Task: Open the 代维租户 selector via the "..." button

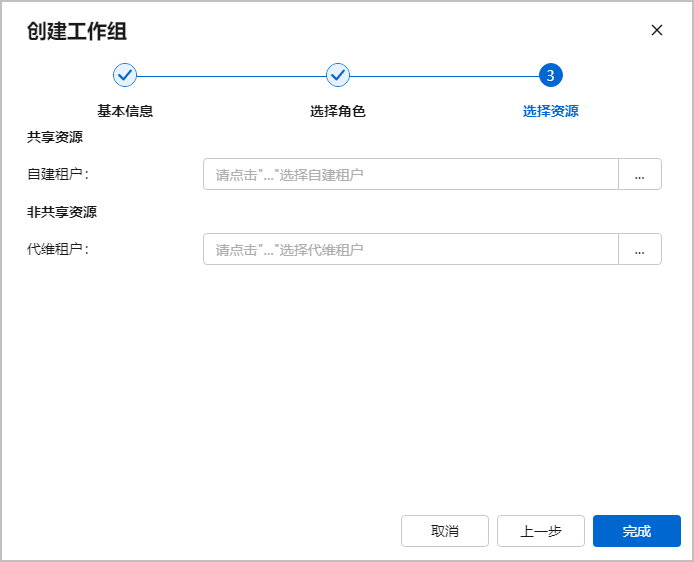Action: click(x=640, y=249)
